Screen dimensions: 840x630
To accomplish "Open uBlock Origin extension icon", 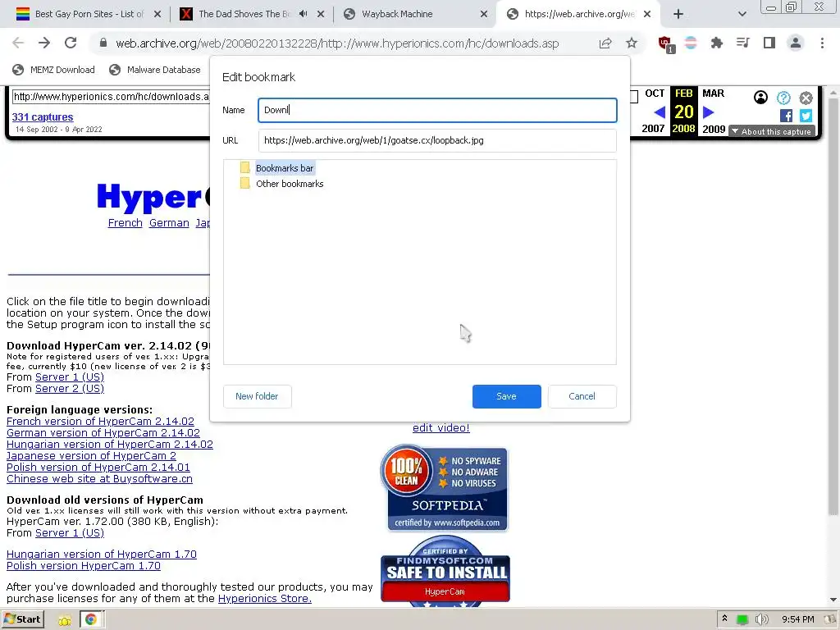I will pos(666,44).
